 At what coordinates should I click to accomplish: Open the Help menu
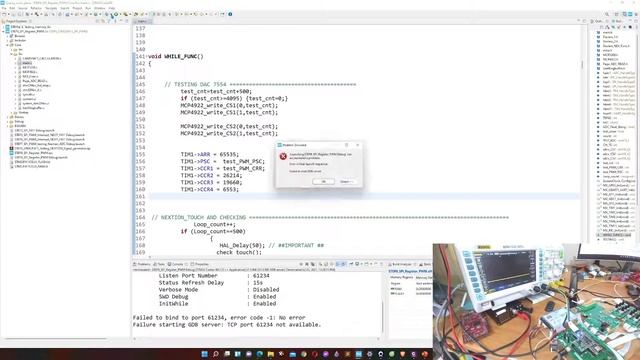111,8
